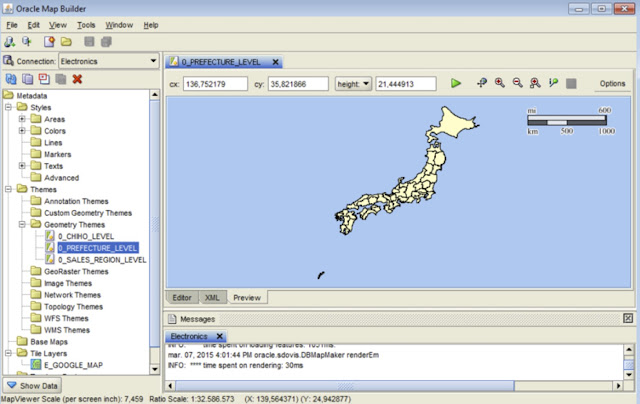Click the connection database icon

(8, 61)
